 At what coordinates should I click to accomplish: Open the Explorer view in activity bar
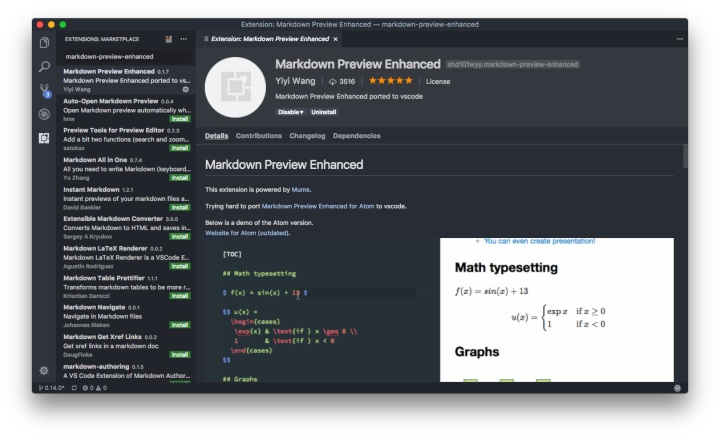point(44,43)
